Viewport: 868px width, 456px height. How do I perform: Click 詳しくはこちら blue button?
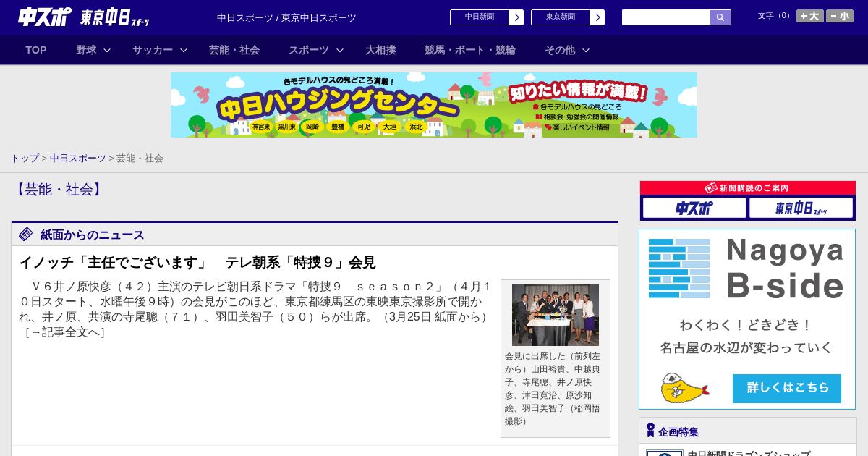click(787, 388)
